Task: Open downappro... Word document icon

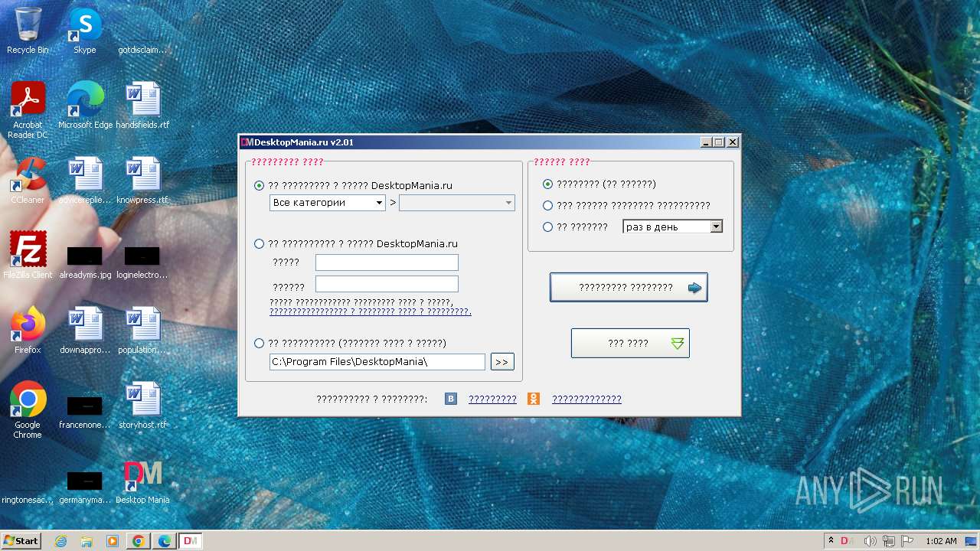Action: click(85, 331)
